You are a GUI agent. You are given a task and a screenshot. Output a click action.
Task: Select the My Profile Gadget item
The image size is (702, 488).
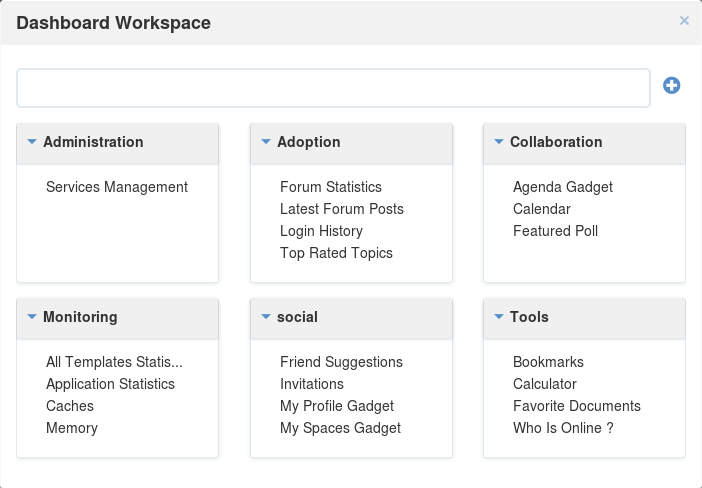click(x=337, y=406)
